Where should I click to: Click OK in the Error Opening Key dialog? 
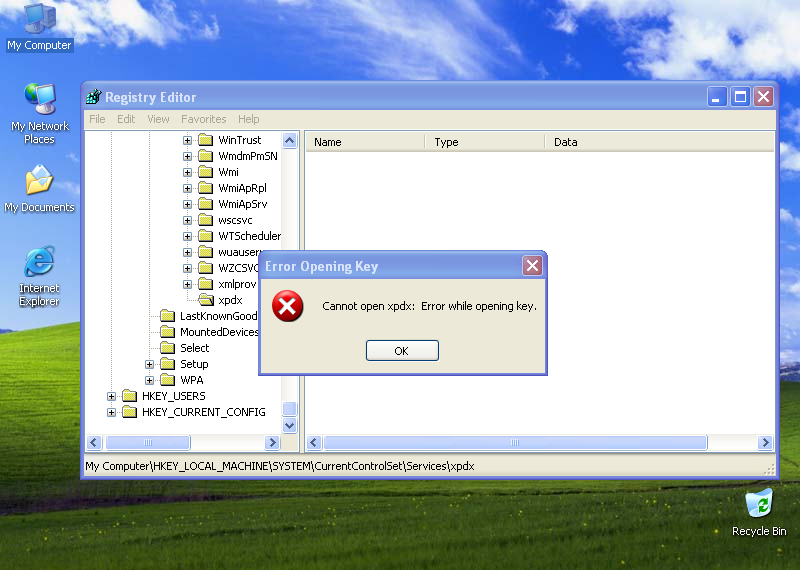tap(402, 351)
